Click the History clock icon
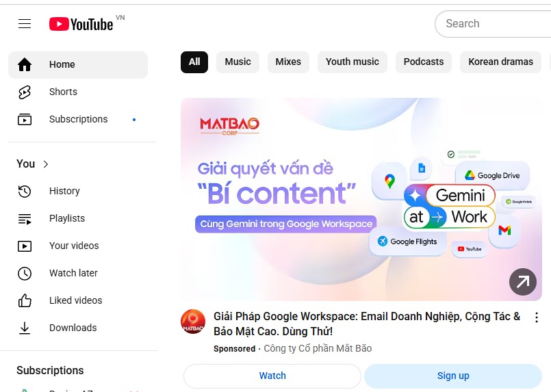This screenshot has height=392, width=551. point(25,191)
